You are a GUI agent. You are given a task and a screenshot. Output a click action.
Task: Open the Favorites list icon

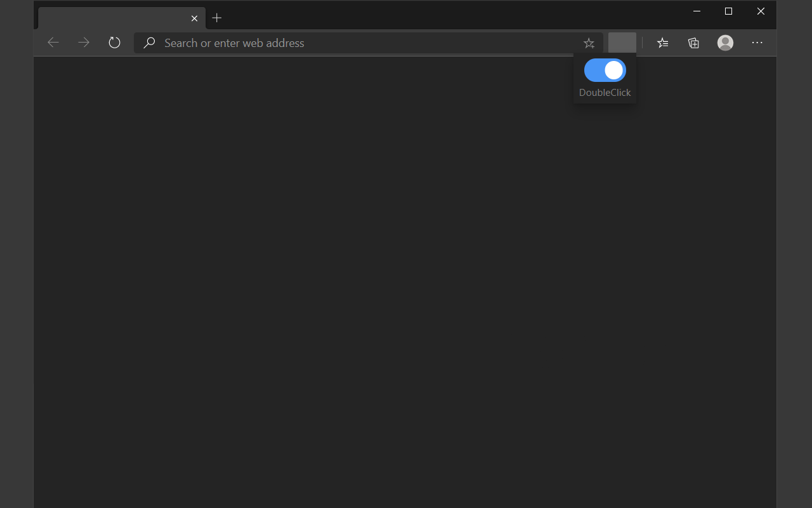click(x=663, y=43)
